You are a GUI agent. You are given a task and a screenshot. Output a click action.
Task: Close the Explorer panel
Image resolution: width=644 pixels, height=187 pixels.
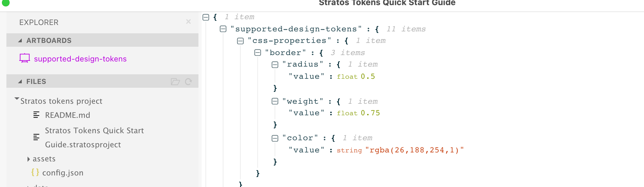tap(189, 21)
